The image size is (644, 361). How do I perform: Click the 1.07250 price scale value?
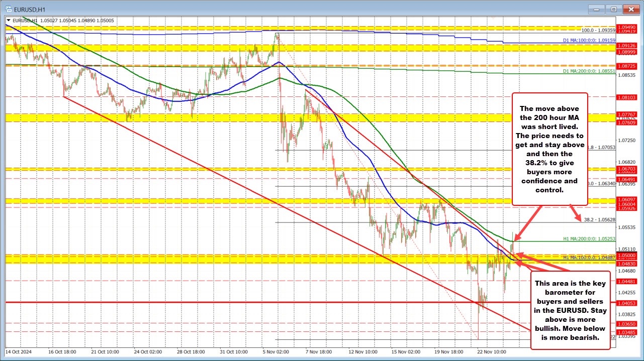pos(626,140)
